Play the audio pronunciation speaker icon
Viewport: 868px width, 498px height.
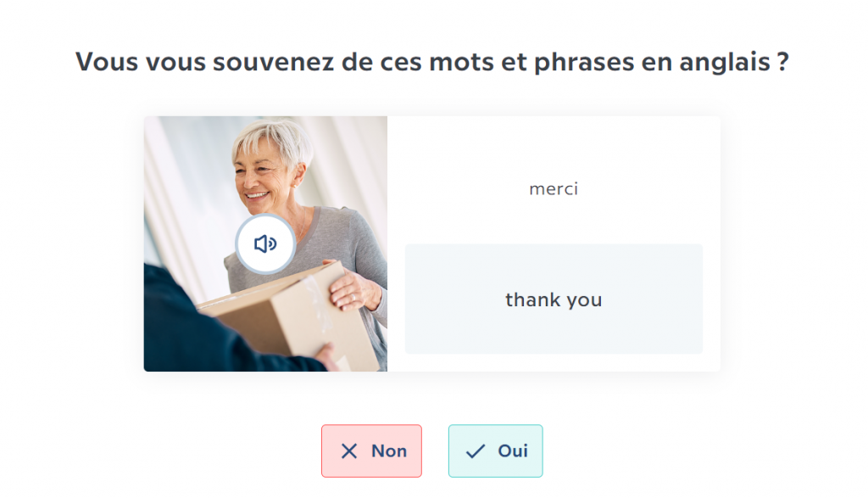[265, 244]
